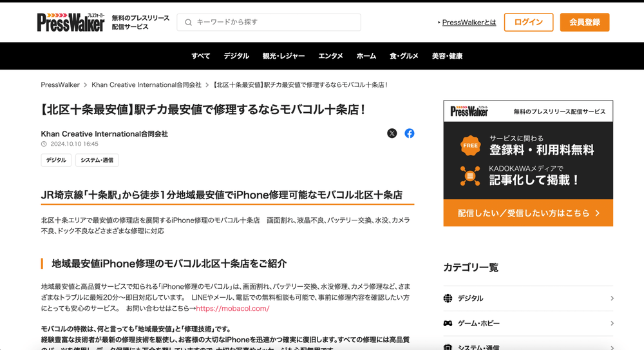The image size is (644, 350).
Task: Open the ゲーム・ホビー category row
Action: (x=528, y=324)
